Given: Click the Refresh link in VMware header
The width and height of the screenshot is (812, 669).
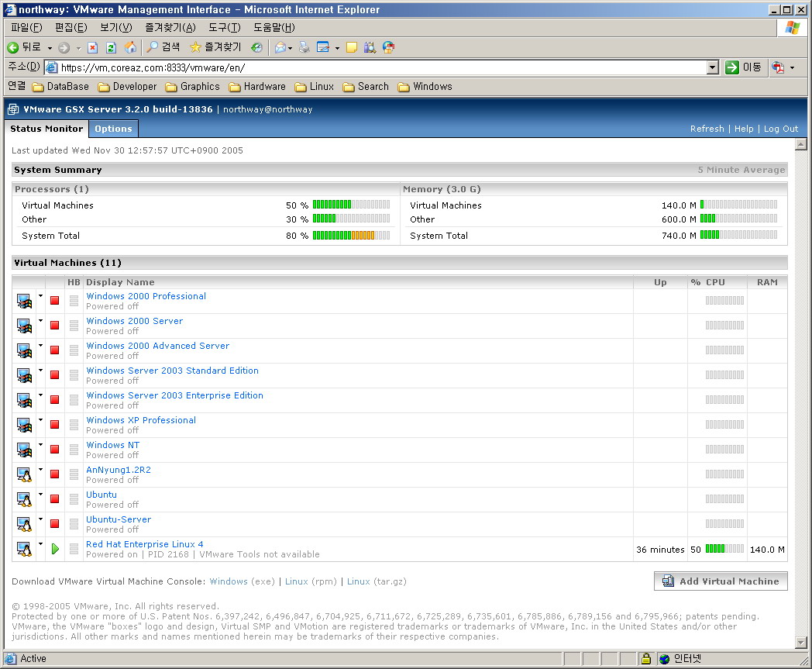Looking at the screenshot, I should click(707, 129).
